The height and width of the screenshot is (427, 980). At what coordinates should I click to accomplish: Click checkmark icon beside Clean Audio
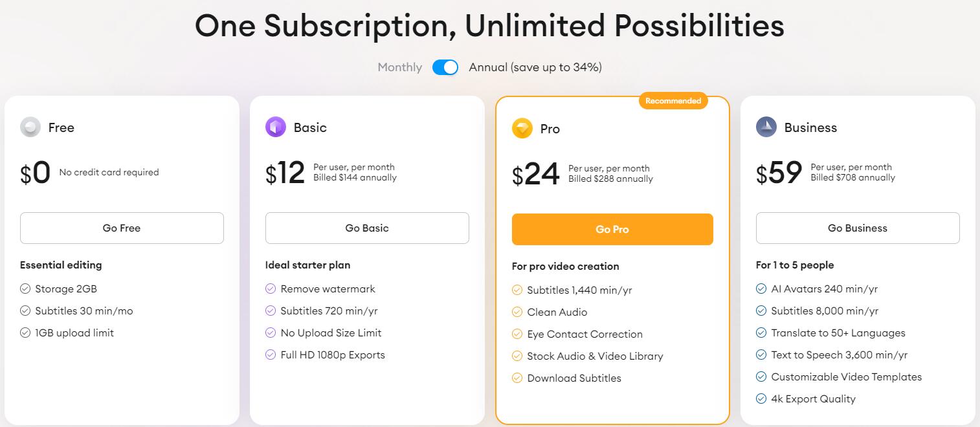517,312
